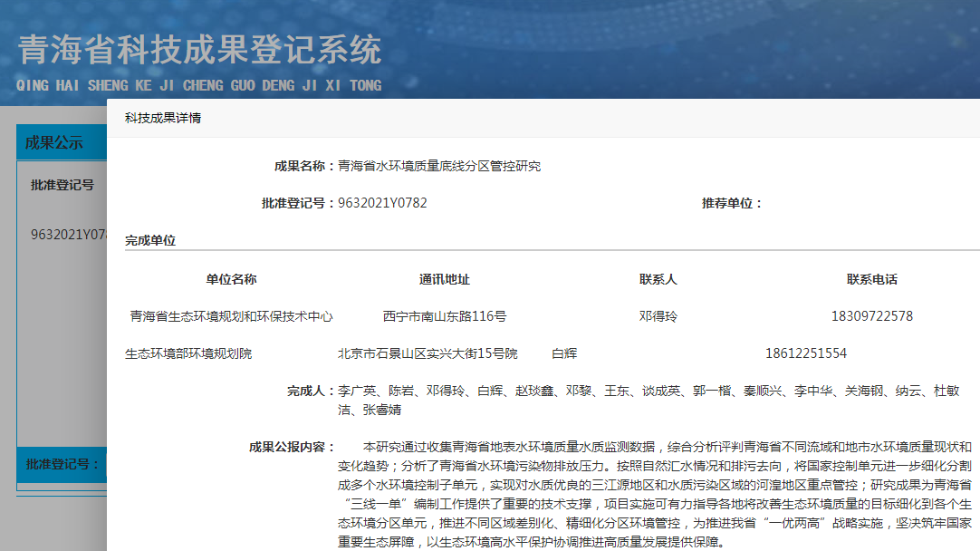Image resolution: width=980 pixels, height=551 pixels.
Task: Click the 批准登记号 search label at bottom
Action: [x=62, y=464]
